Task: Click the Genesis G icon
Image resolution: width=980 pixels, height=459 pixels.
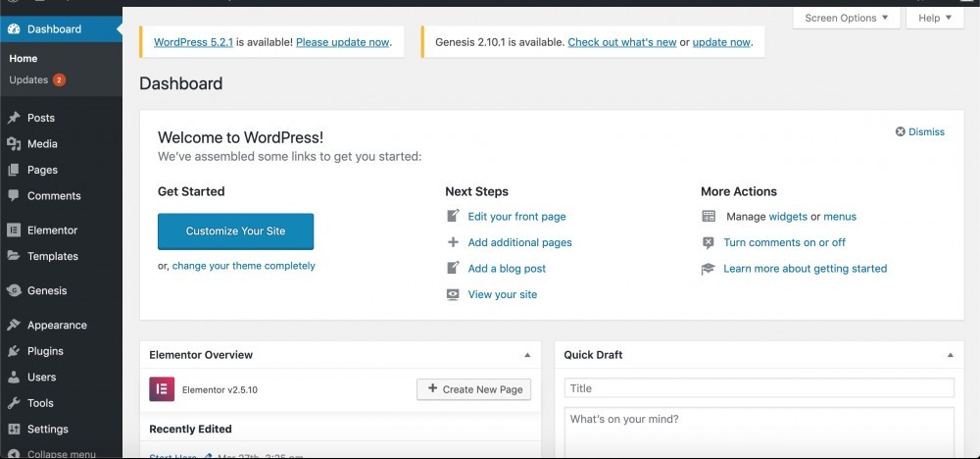Action: (x=14, y=290)
